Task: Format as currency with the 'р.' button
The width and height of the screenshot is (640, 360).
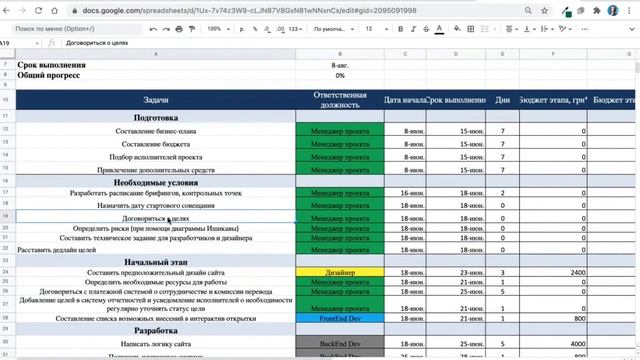Action: pyautogui.click(x=242, y=29)
